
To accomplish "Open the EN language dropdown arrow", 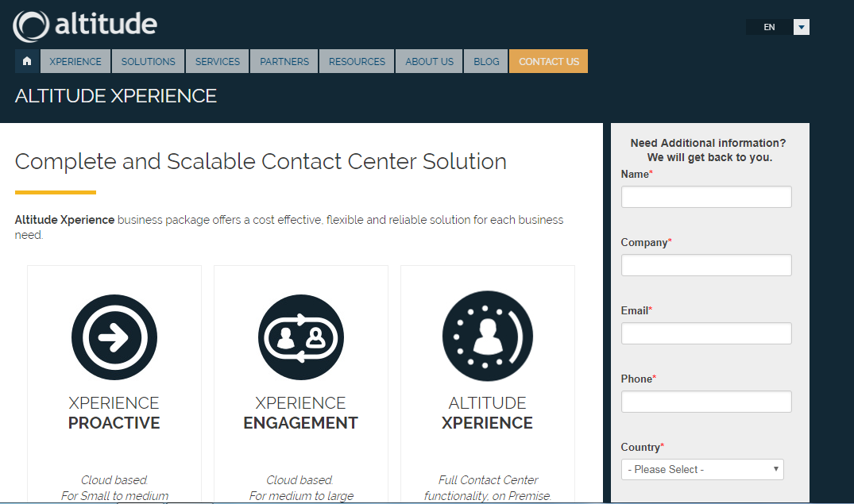I will [802, 27].
